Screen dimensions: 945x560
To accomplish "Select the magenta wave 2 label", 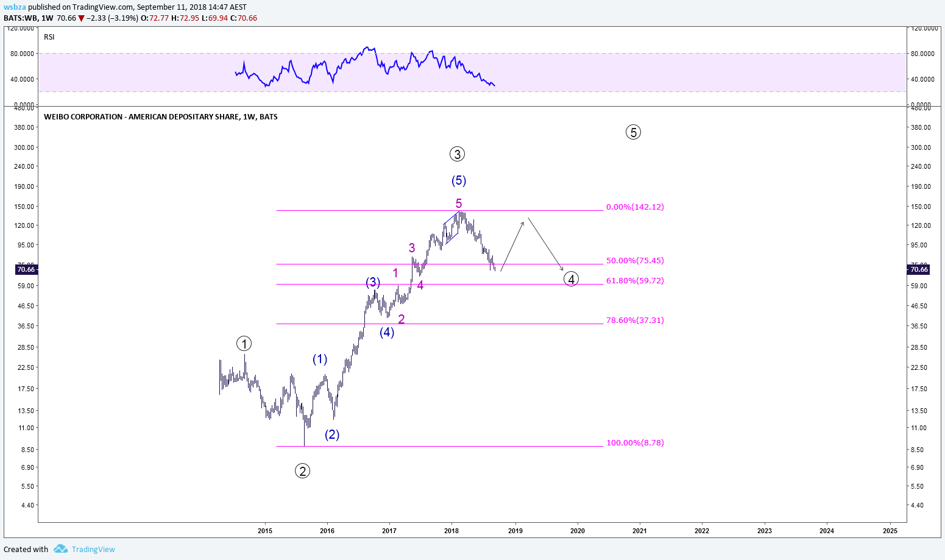I will tap(402, 319).
